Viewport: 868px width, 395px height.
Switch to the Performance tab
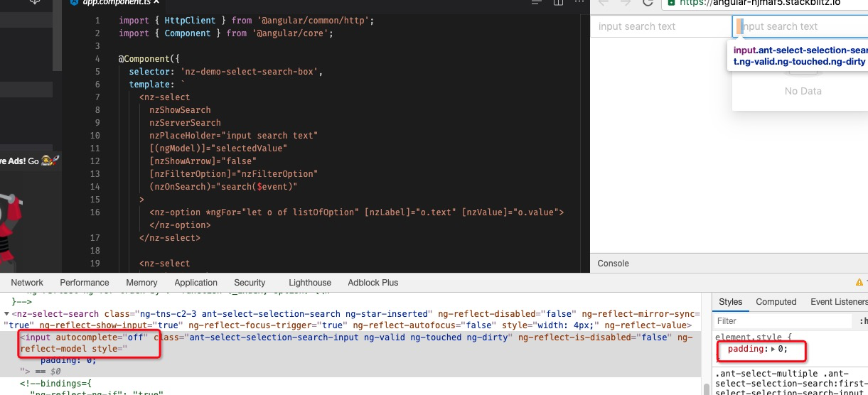tap(85, 283)
